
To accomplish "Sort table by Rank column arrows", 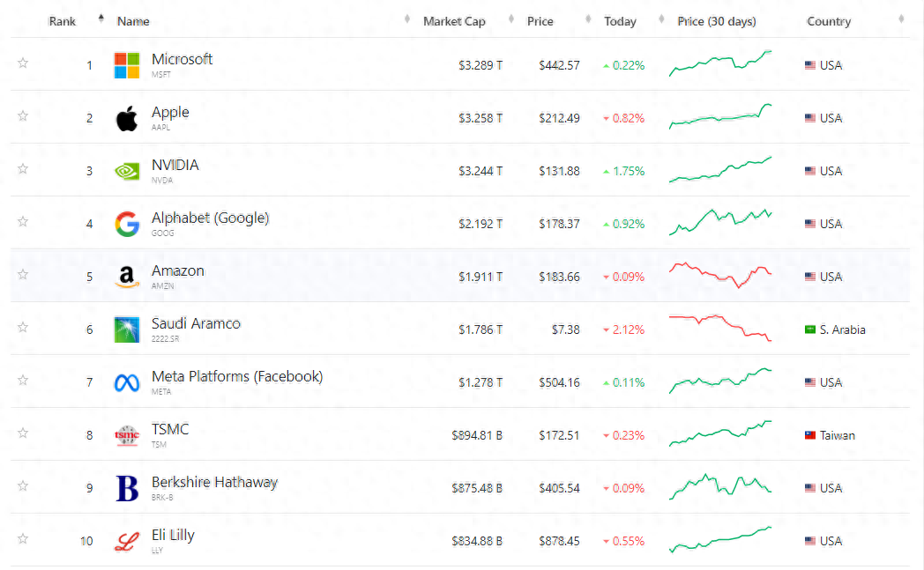I will click(x=101, y=19).
